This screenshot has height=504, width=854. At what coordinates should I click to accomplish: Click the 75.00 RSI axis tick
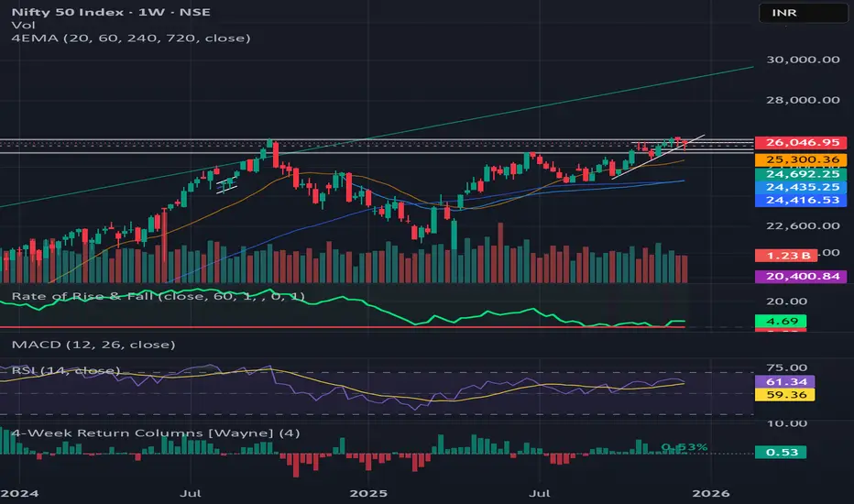(786, 367)
